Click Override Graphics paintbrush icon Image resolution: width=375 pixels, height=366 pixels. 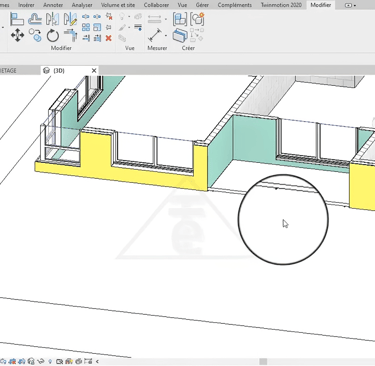coord(122,27)
